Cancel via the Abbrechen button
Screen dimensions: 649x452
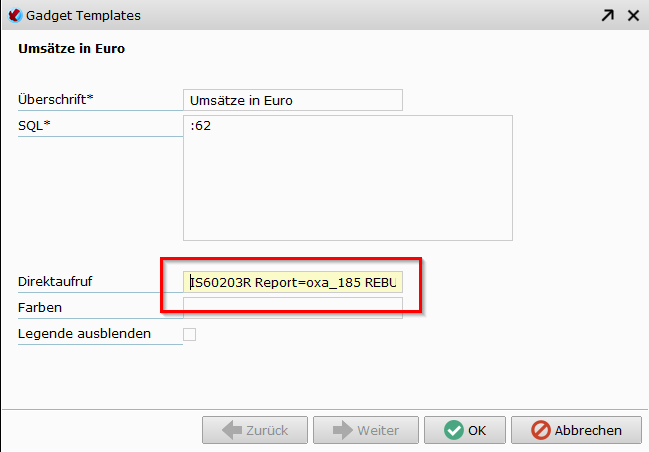(576, 430)
